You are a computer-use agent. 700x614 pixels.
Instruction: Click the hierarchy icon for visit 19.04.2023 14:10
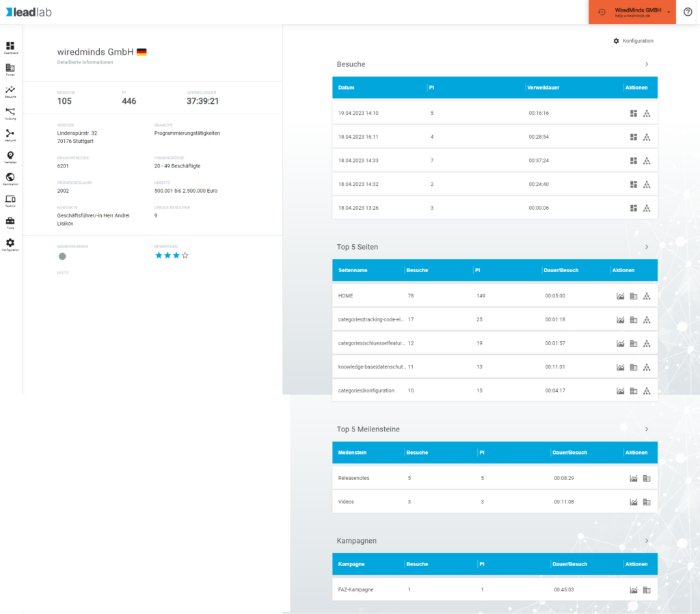tap(647, 114)
